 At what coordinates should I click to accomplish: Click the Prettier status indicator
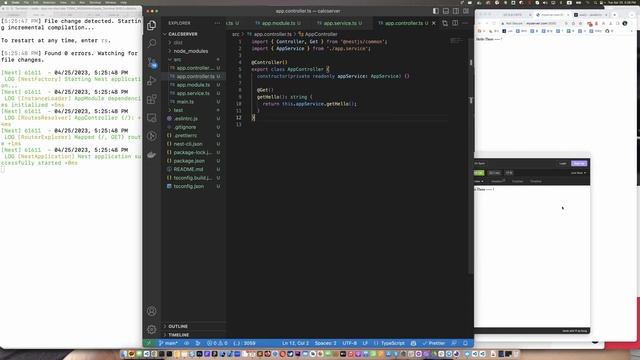tap(434, 343)
